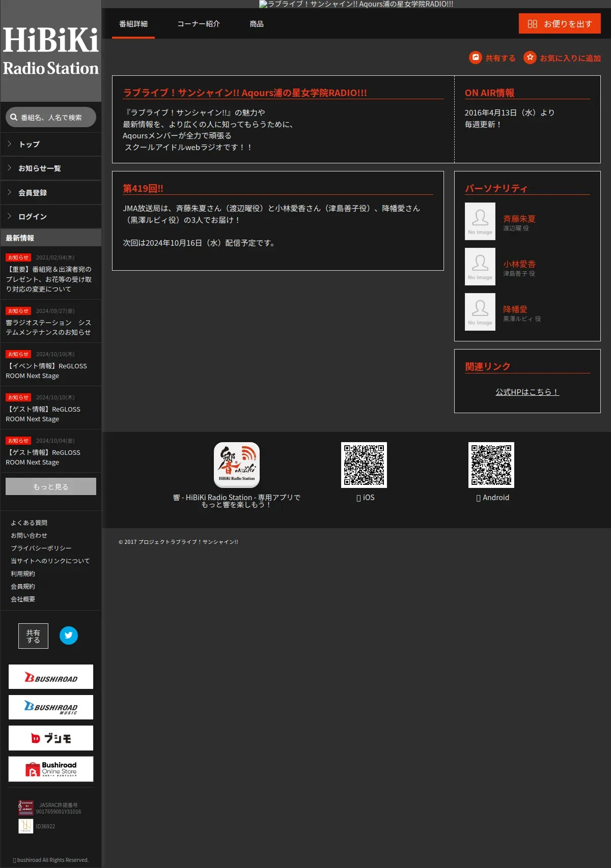
Task: Click the Android QR code
Action: click(x=491, y=465)
